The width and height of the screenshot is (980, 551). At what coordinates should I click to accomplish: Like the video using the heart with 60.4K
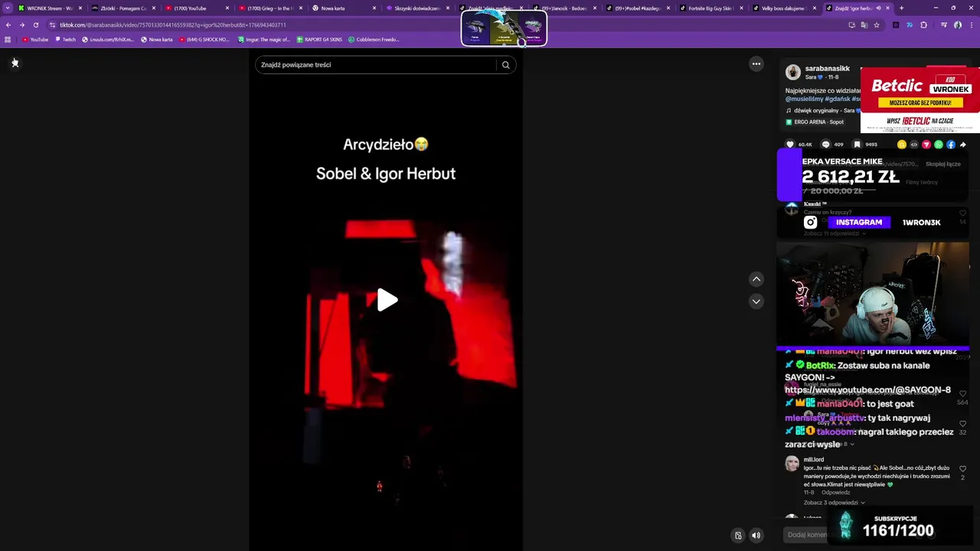791,145
